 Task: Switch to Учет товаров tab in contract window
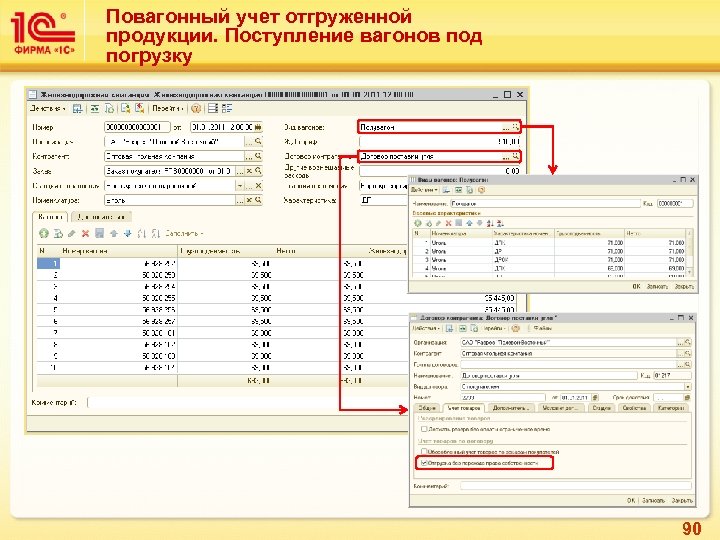point(463,408)
